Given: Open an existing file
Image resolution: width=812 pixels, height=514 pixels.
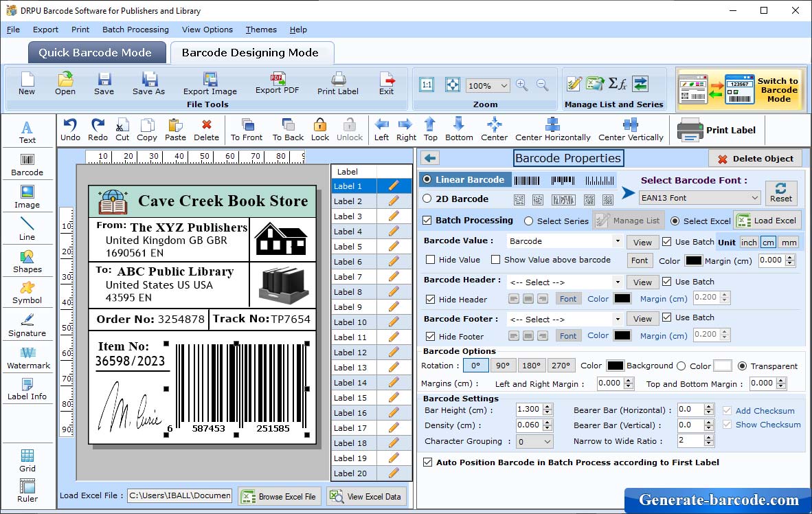Looking at the screenshot, I should click(65, 84).
